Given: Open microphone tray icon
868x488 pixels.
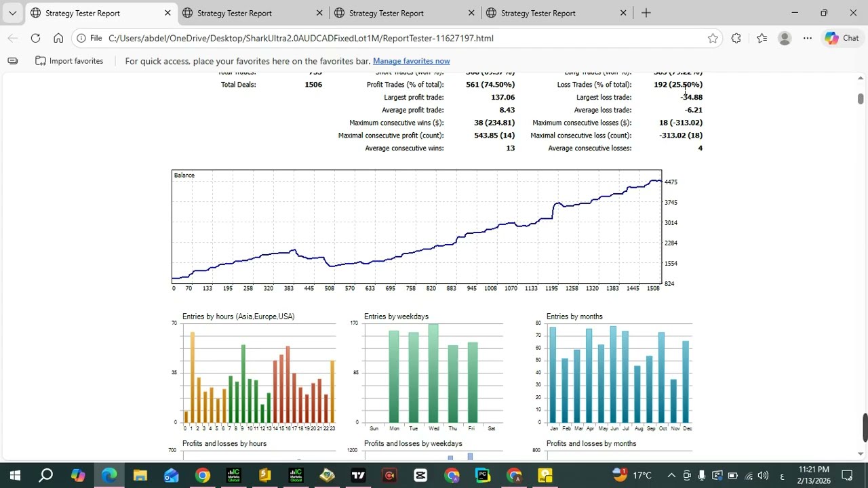Looking at the screenshot, I should [x=702, y=475].
